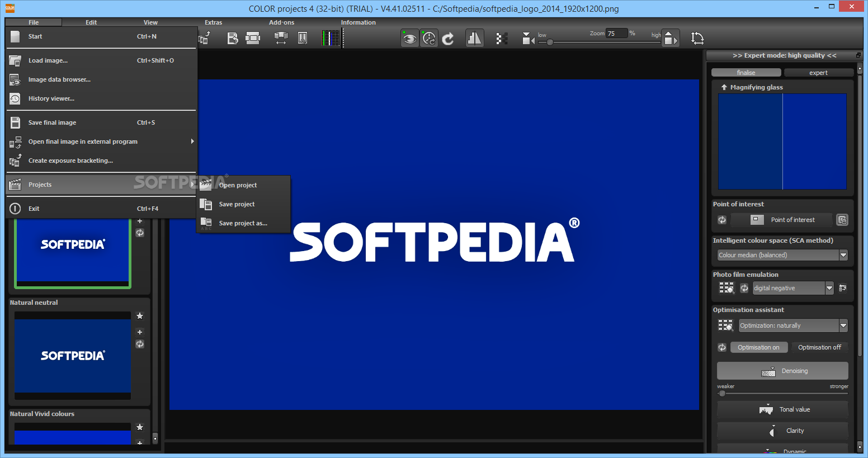868x458 pixels.
Task: Open the Add-ons menu
Action: [281, 22]
